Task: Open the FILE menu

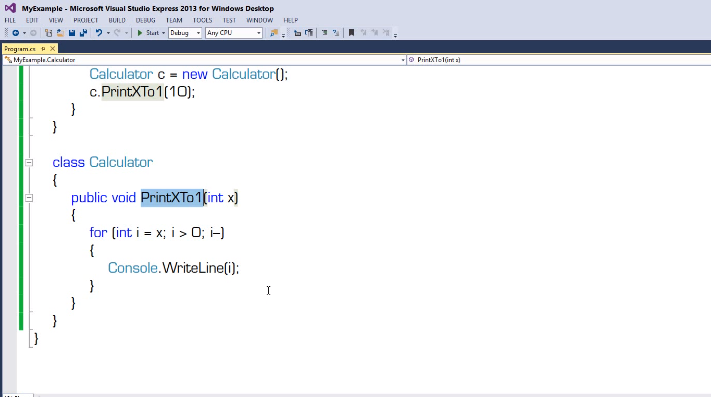Action: click(x=10, y=20)
